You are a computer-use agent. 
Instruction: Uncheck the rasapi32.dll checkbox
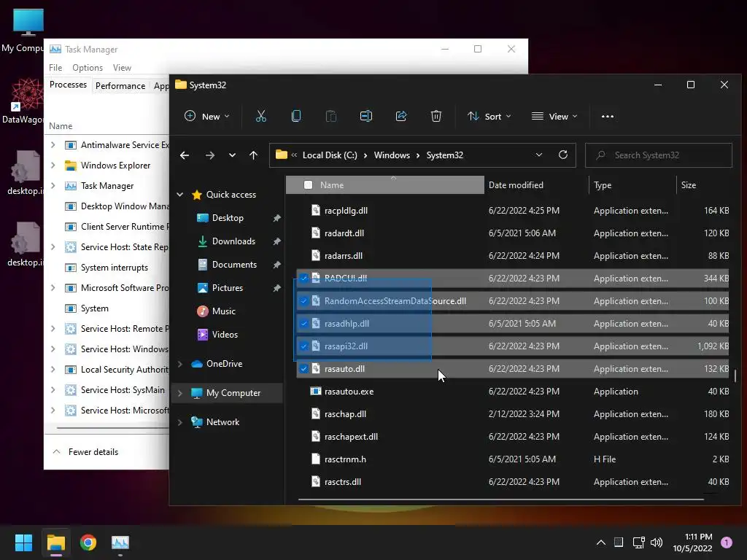(x=303, y=346)
